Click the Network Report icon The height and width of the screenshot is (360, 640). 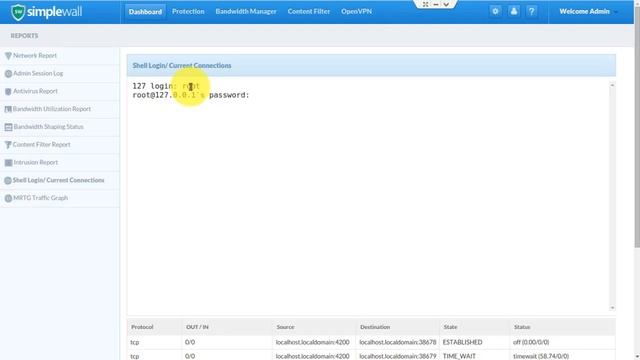pyautogui.click(x=8, y=56)
